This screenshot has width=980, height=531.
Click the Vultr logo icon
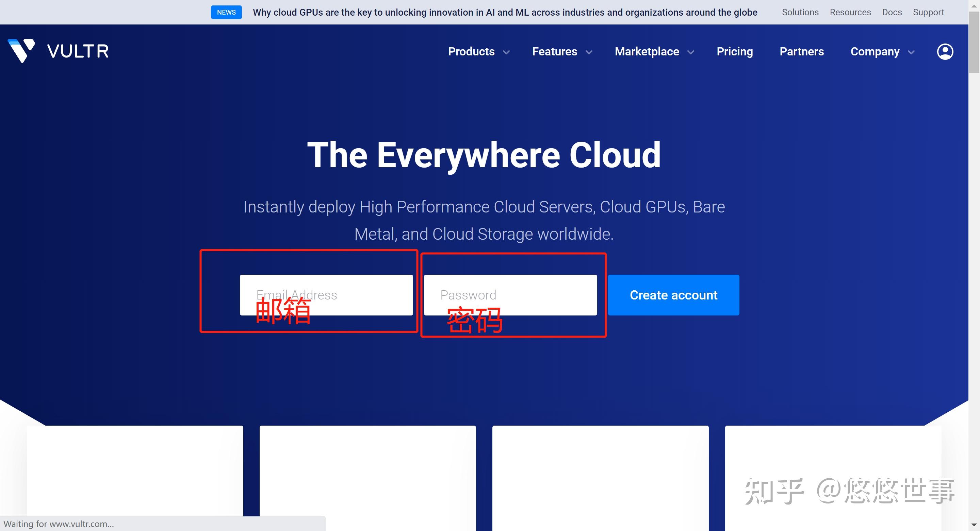click(x=21, y=51)
